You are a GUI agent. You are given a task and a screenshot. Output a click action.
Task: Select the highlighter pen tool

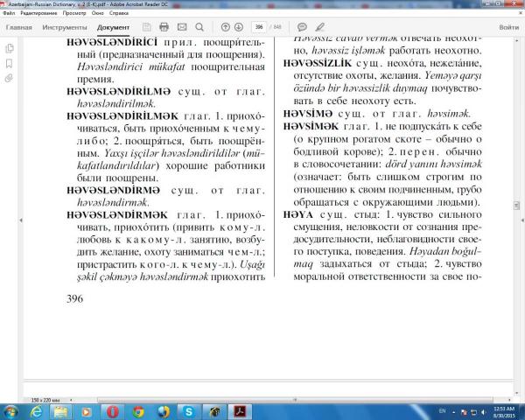point(318,27)
